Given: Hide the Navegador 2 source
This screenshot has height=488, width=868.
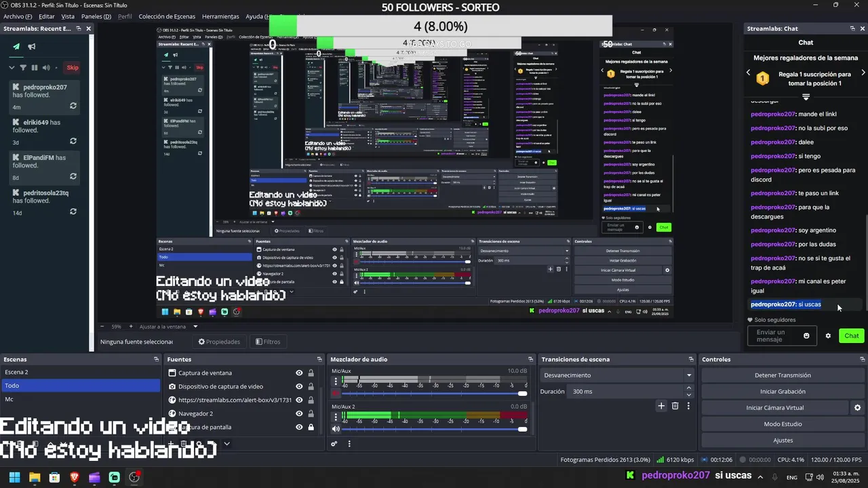Looking at the screenshot, I should tap(299, 413).
